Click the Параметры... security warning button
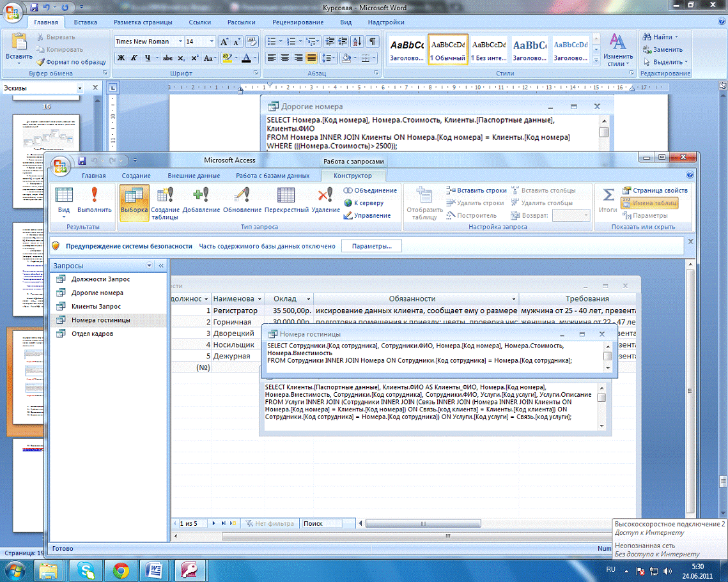This screenshot has width=728, height=582. pyautogui.click(x=372, y=246)
